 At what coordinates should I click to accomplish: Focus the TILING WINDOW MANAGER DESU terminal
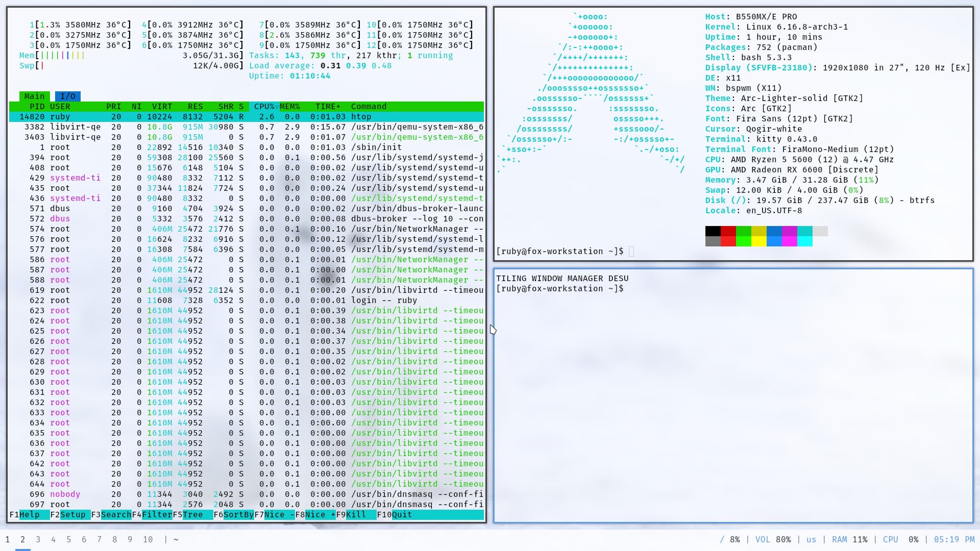pyautogui.click(x=733, y=395)
